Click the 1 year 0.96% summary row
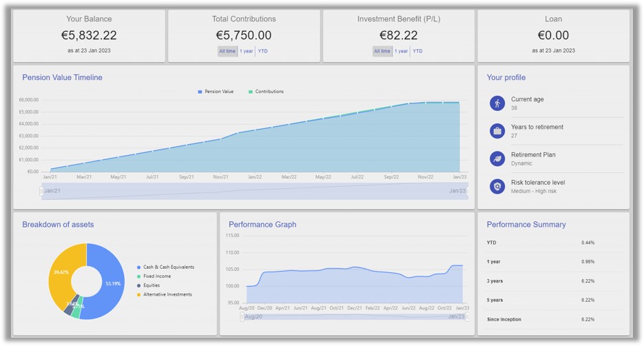The height and width of the screenshot is (346, 644). 554,262
